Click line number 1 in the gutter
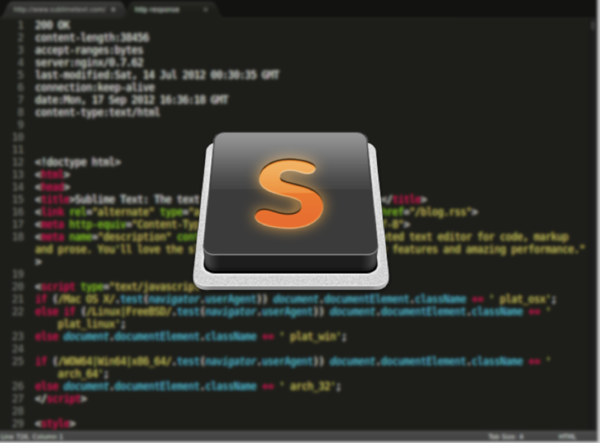The height and width of the screenshot is (443, 600). 21,25
